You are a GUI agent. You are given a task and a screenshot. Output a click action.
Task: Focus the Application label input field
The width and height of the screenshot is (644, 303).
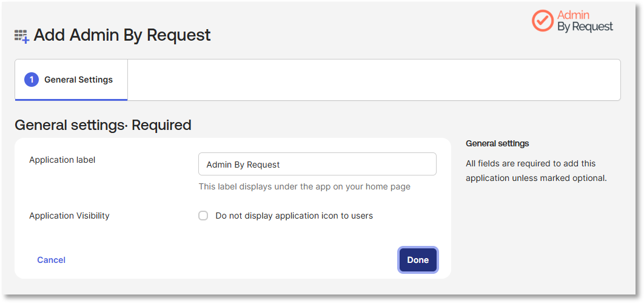pos(317,164)
